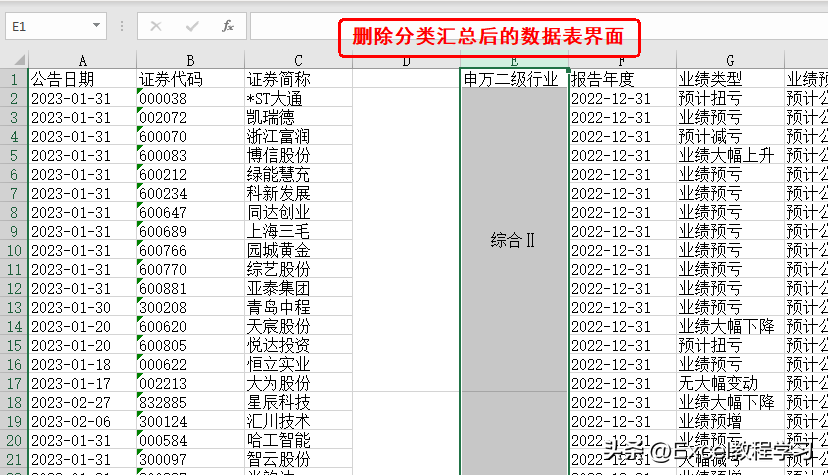
Task: Select column F by its header
Action: (622, 61)
